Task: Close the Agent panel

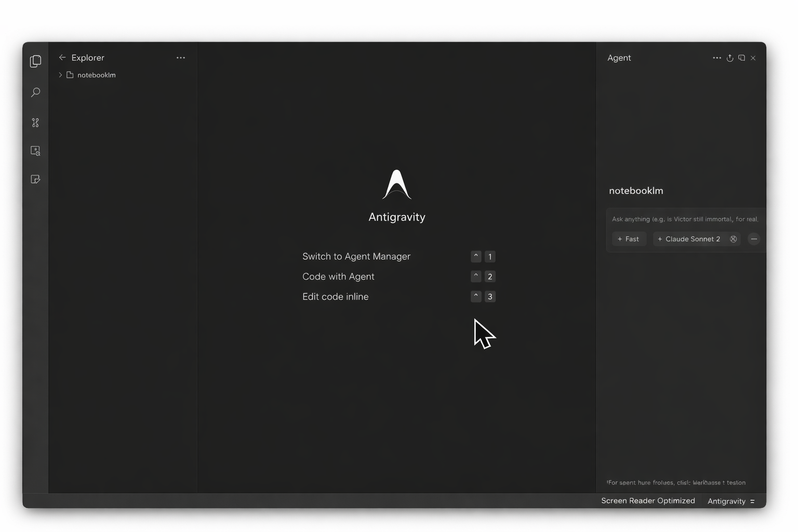Action: [753, 58]
